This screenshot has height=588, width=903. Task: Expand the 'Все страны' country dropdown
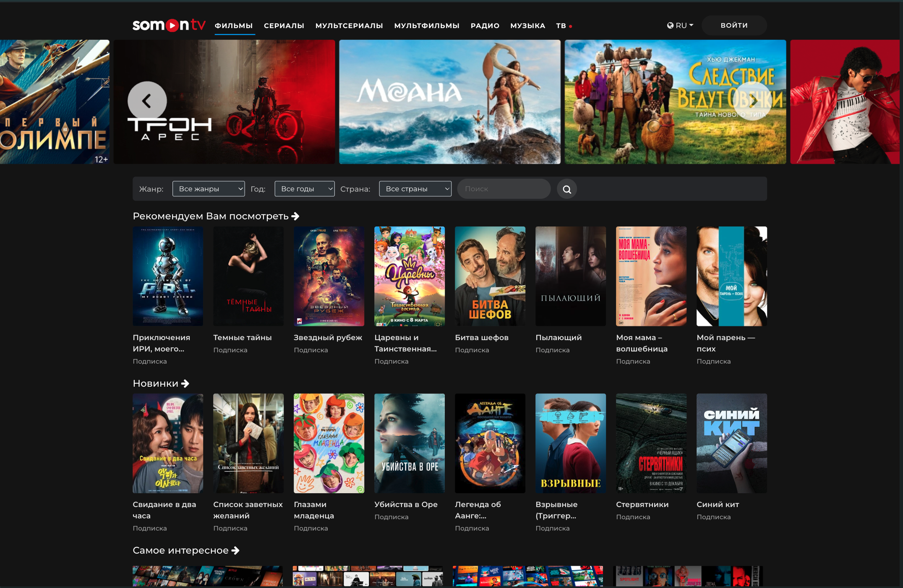point(415,189)
